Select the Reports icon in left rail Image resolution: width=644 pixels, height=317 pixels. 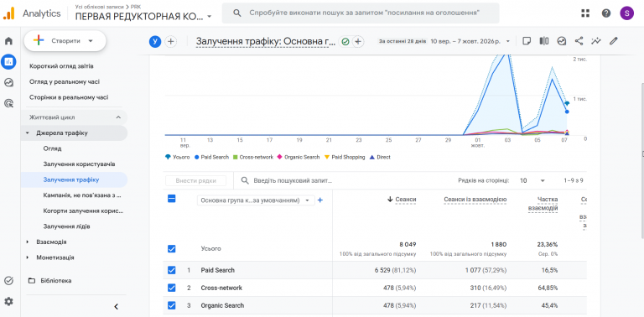pos(8,61)
